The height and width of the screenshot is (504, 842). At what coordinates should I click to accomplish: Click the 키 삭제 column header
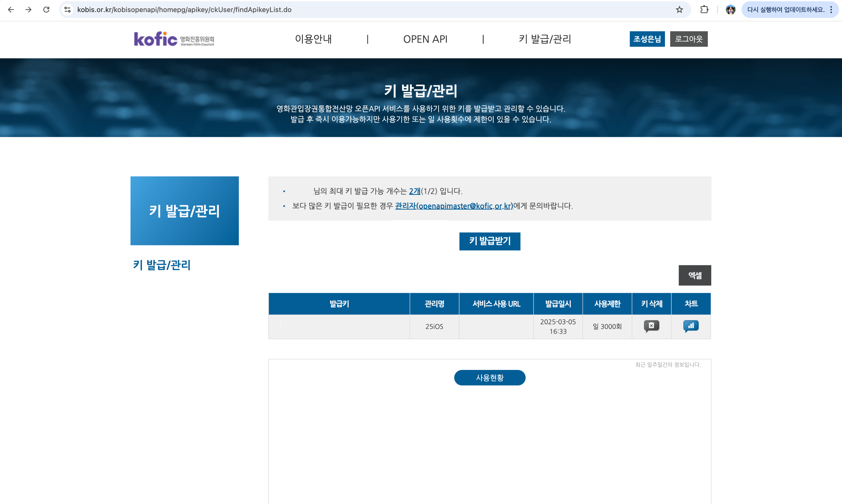(651, 304)
